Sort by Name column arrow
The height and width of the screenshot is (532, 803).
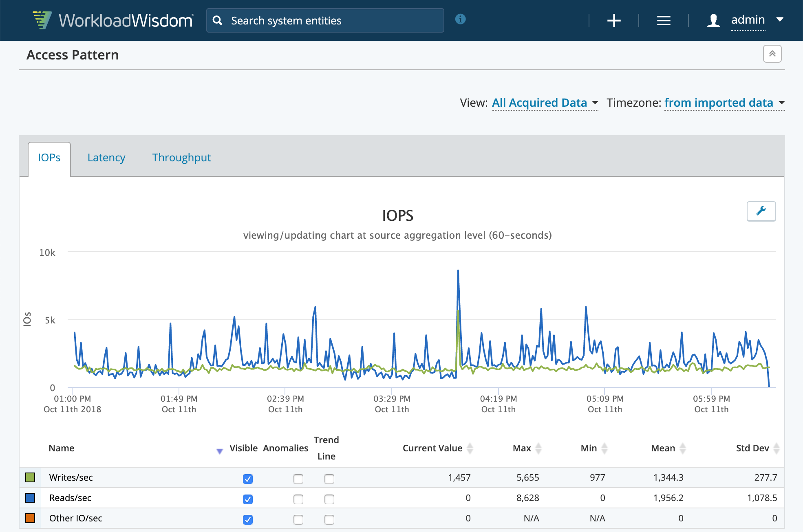(x=220, y=451)
